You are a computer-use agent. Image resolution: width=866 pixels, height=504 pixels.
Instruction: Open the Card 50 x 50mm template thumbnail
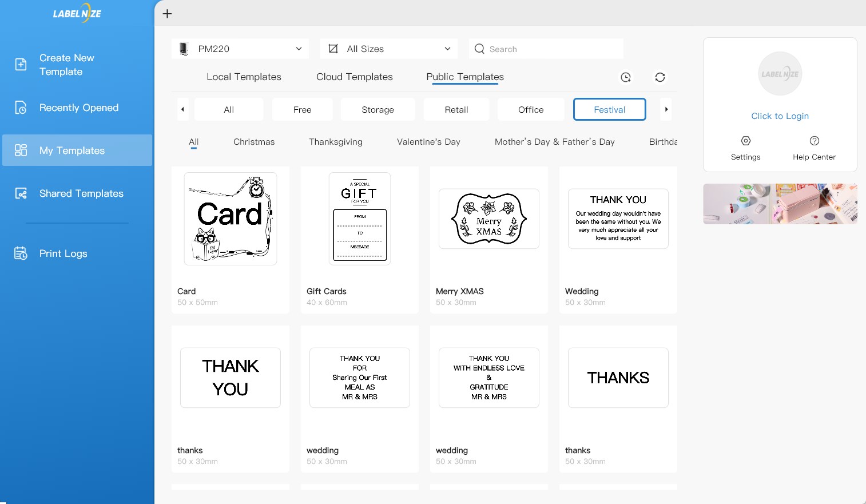(x=231, y=219)
